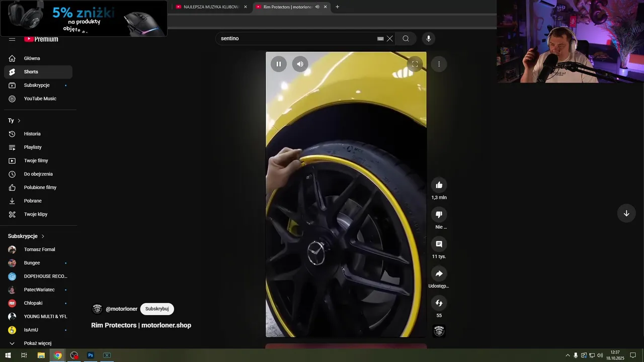Dislike the Short

pos(439,215)
